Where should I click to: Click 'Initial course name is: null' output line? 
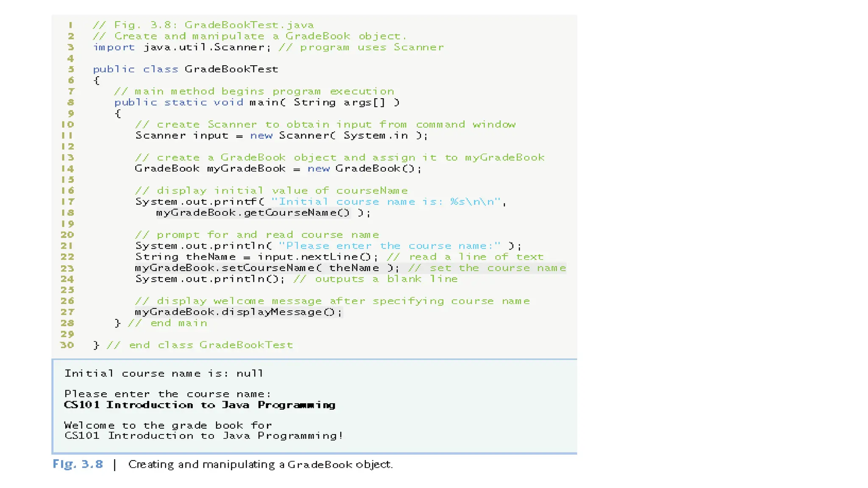[x=164, y=374]
